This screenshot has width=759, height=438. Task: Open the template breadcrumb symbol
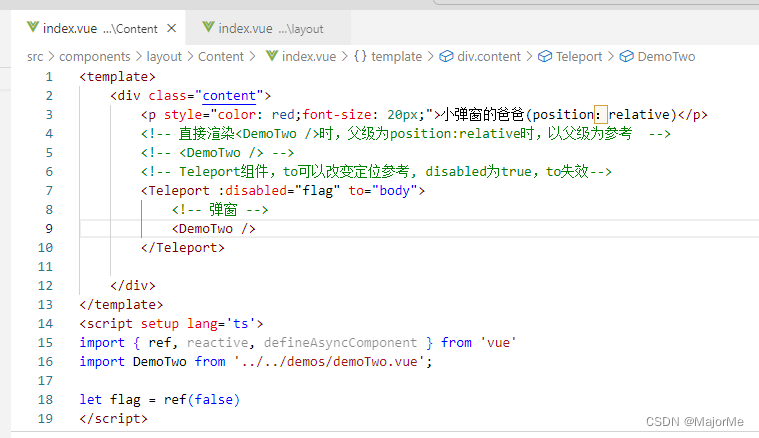tap(396, 57)
